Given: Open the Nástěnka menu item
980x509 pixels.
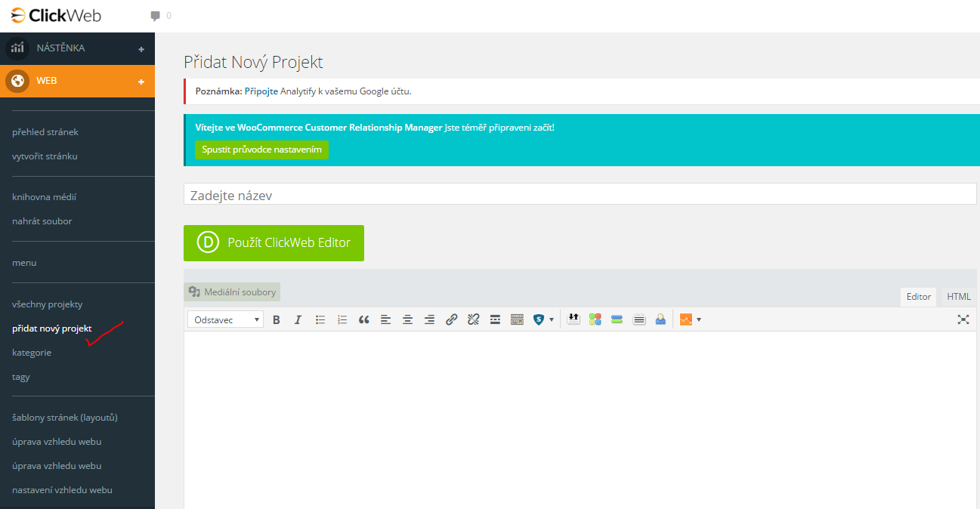Looking at the screenshot, I should coord(77,48).
